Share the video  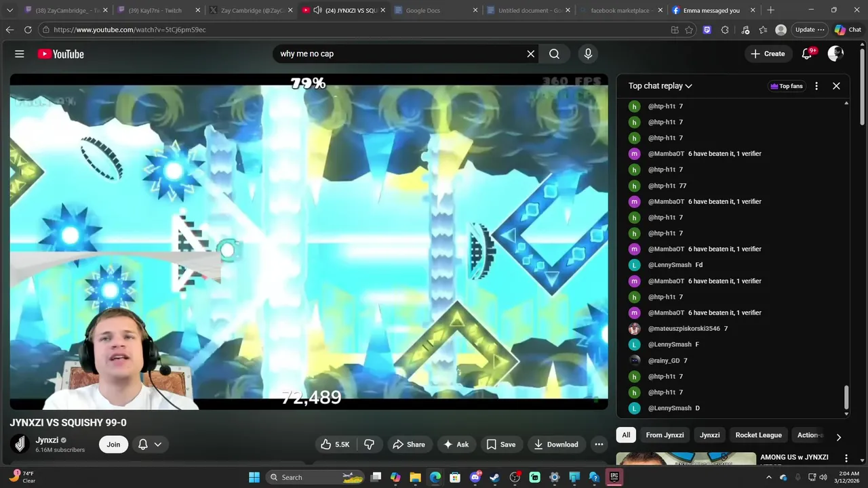(409, 445)
